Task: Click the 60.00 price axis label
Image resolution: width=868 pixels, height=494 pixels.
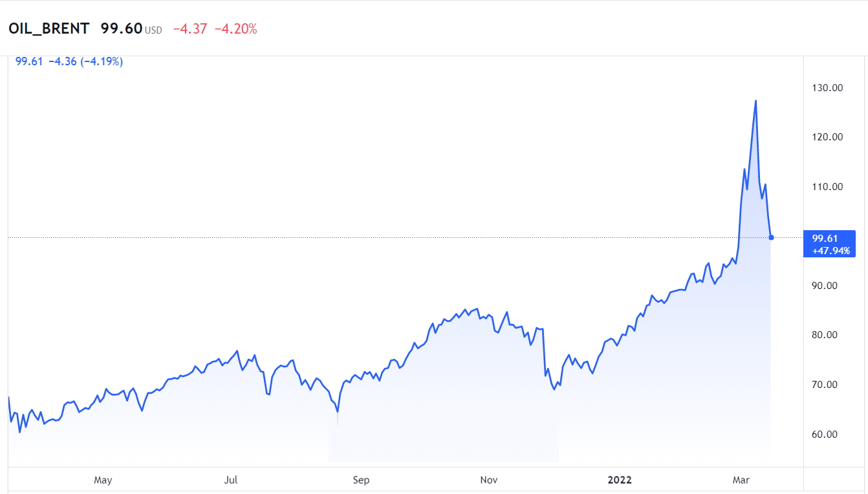Action: click(x=829, y=435)
